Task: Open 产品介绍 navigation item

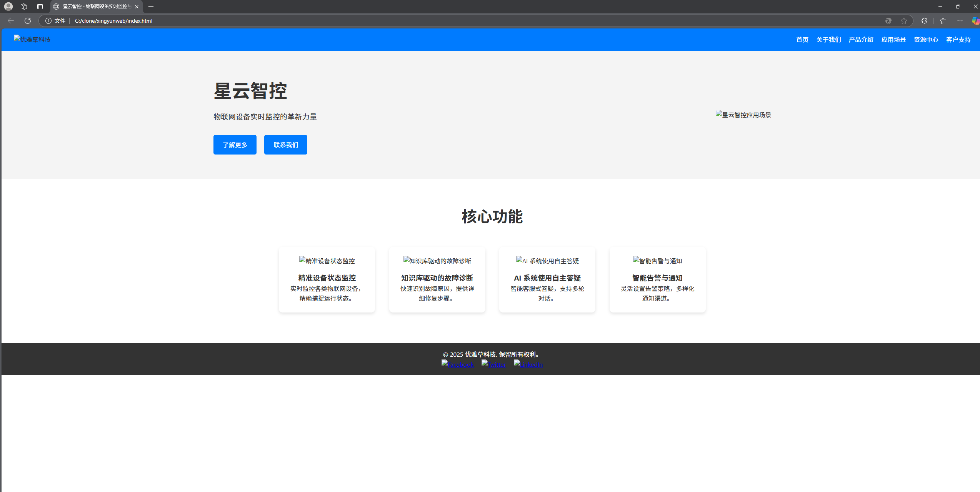Action: pos(861,40)
